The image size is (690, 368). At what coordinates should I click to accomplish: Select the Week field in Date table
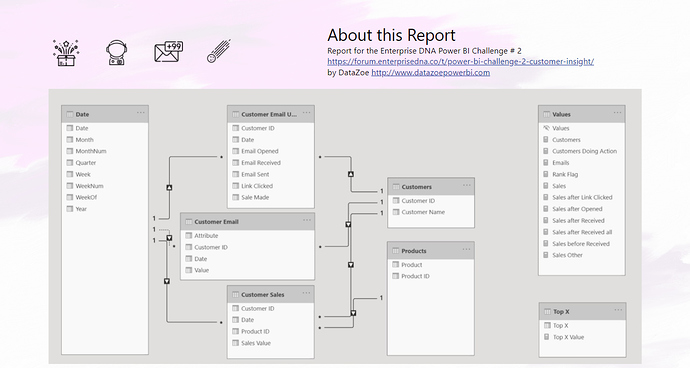pyautogui.click(x=83, y=174)
